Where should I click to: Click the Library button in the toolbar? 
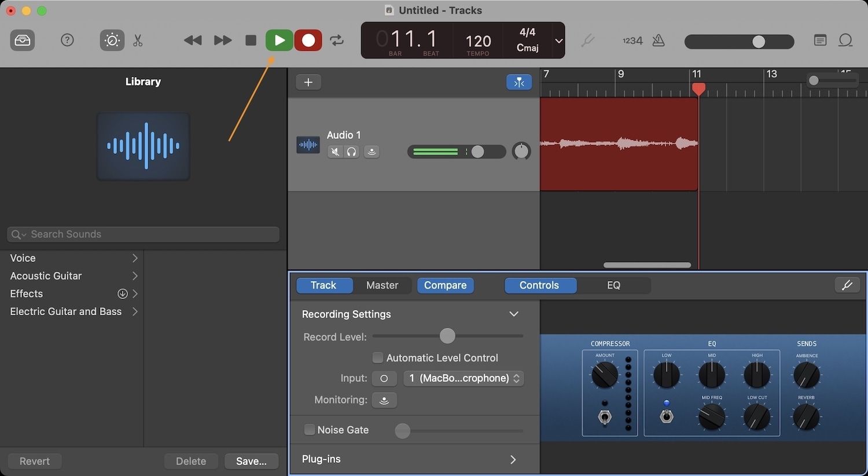(x=23, y=40)
